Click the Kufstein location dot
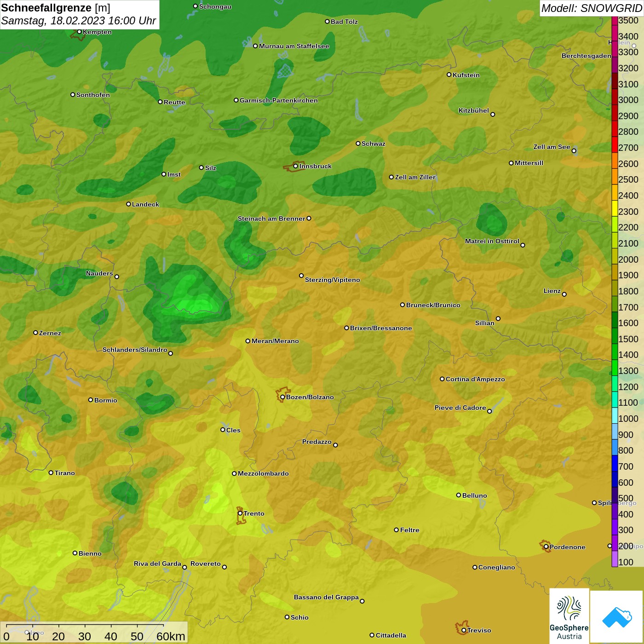 point(449,75)
